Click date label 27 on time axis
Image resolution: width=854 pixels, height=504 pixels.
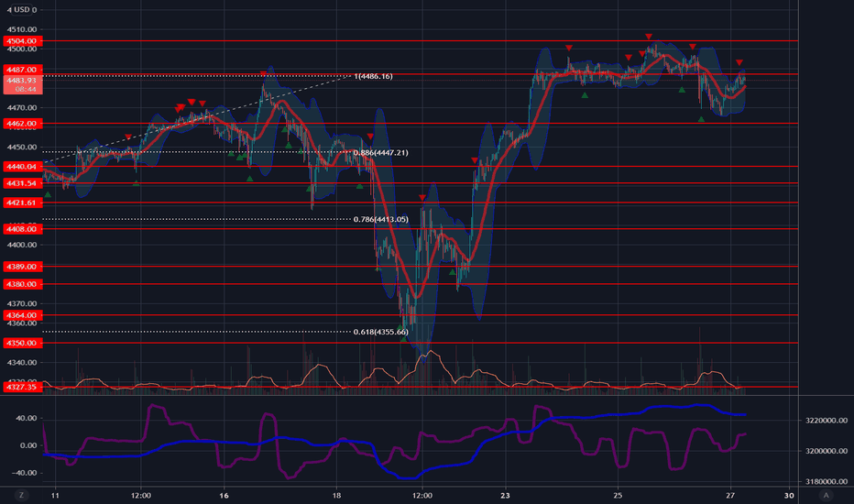(730, 495)
